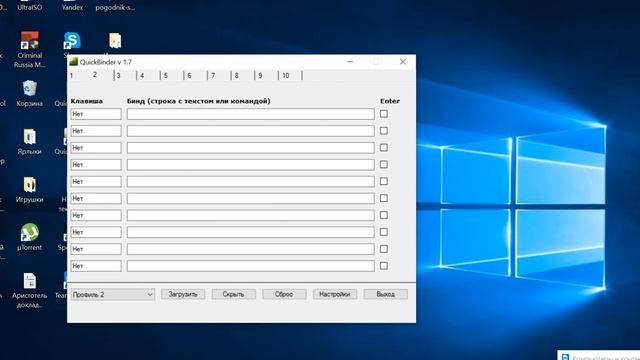This screenshot has width=640, height=360.
Task: Open the folder icon under pogodnik-s label
Action: (115, 41)
